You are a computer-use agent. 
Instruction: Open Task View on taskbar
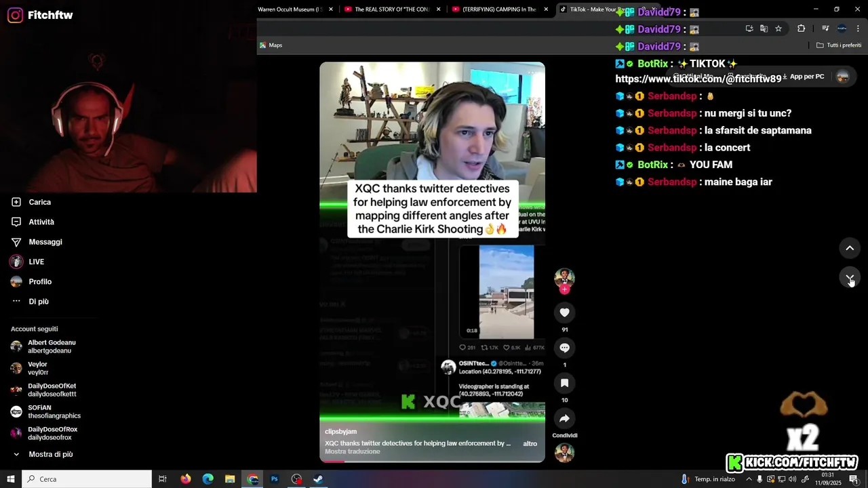tap(163, 479)
